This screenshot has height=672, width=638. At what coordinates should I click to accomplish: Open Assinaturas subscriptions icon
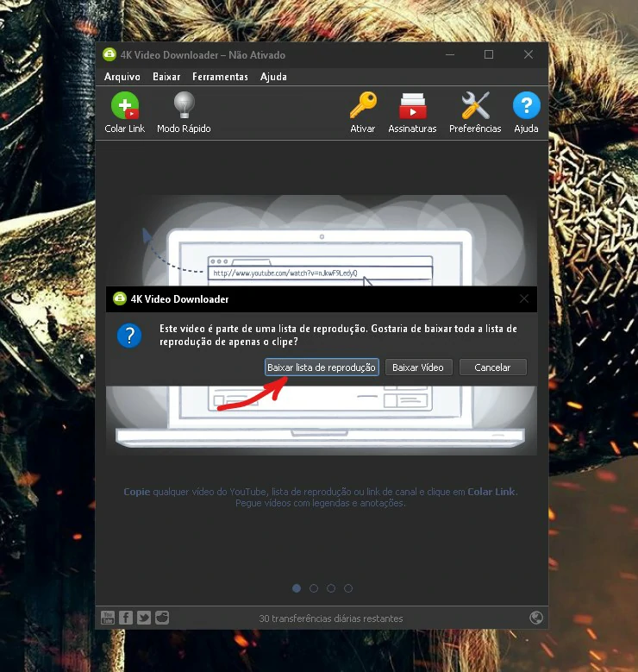click(412, 106)
